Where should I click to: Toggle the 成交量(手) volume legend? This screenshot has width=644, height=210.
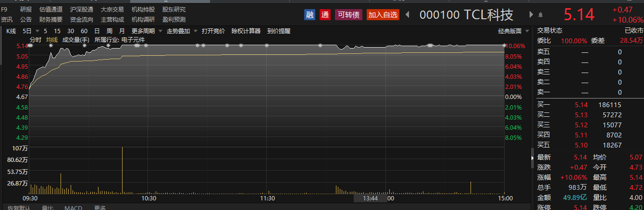point(76,39)
